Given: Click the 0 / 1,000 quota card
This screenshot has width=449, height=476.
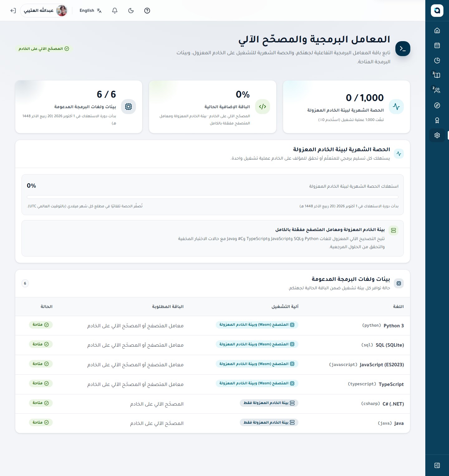Looking at the screenshot, I should click(346, 107).
